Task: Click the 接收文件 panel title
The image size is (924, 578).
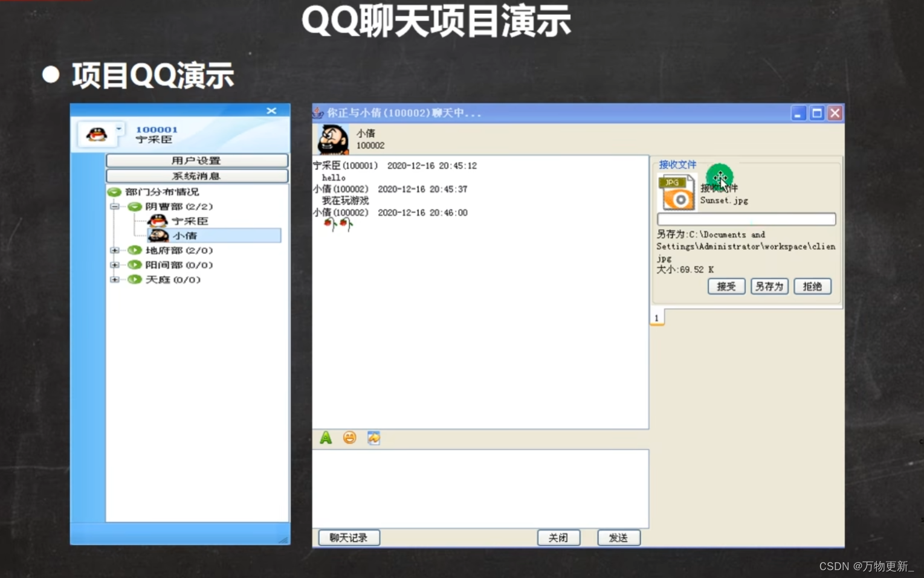Action: tap(677, 164)
